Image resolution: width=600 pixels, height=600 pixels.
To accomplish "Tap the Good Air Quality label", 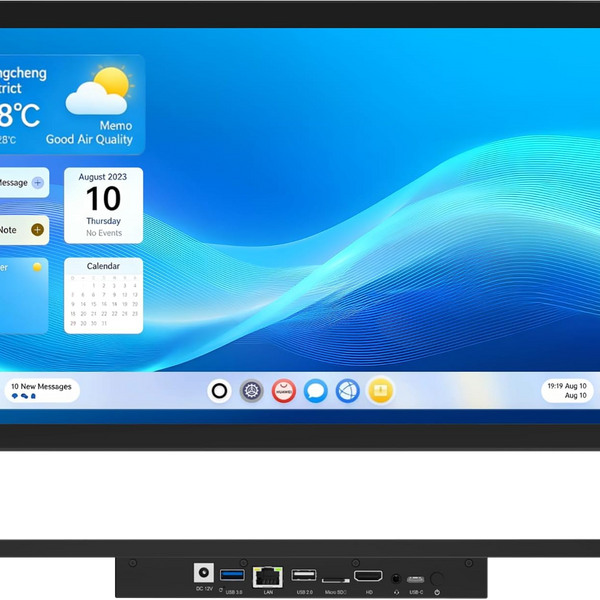I will pyautogui.click(x=89, y=139).
